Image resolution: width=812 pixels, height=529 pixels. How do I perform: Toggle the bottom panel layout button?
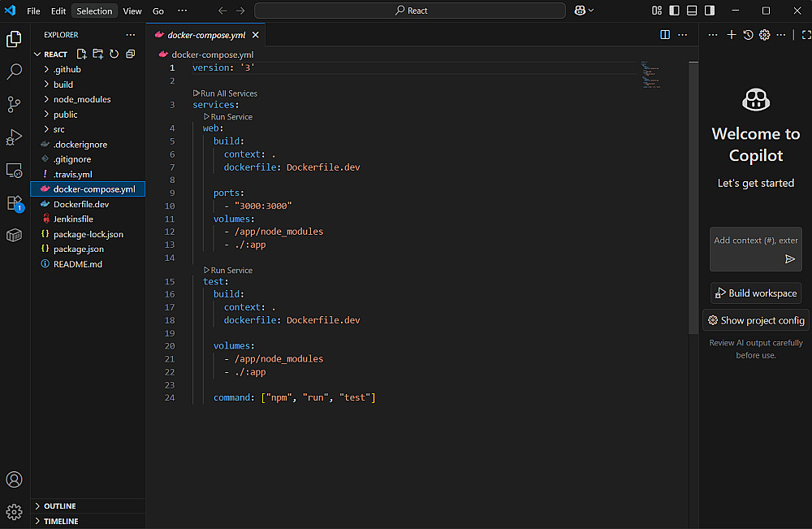(692, 11)
